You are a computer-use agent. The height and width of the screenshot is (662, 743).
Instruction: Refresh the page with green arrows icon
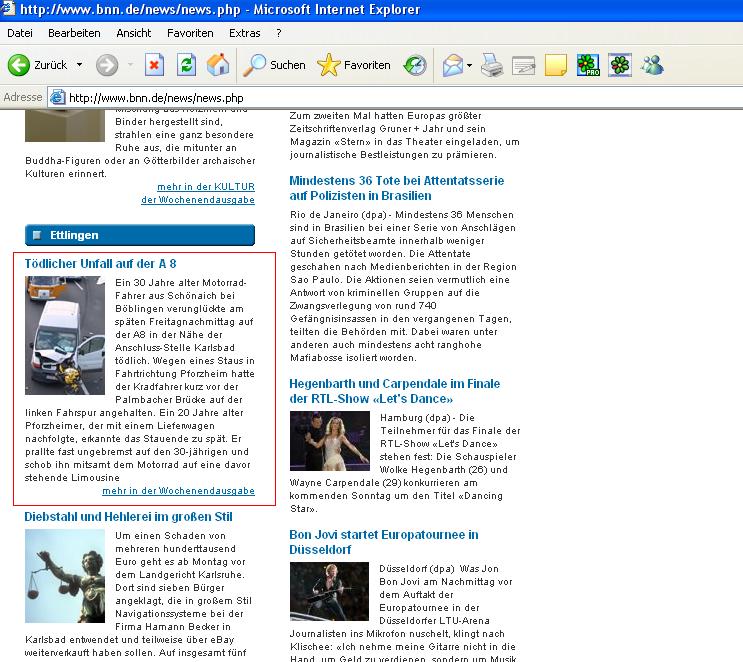[186, 65]
